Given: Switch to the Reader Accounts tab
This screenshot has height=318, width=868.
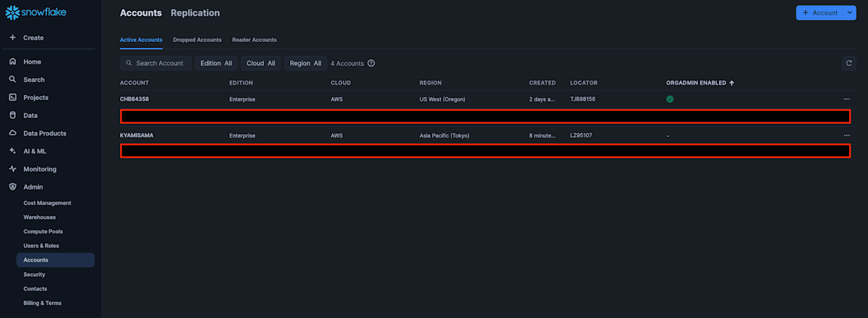Looking at the screenshot, I should [255, 40].
